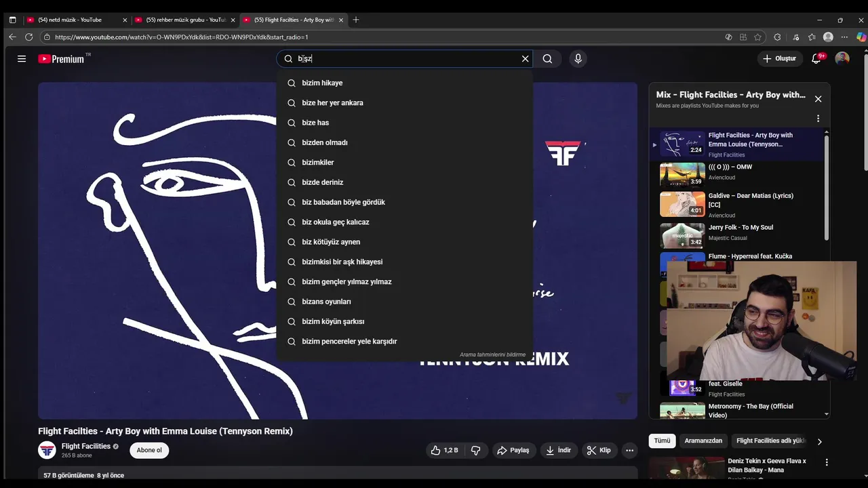Pick suggestion 'bizden olmadı'

[x=404, y=142]
